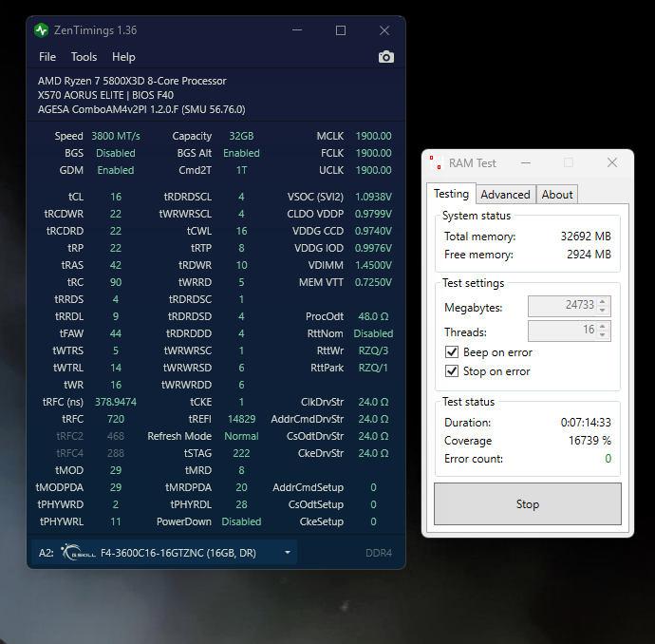The height and width of the screenshot is (644, 655).
Task: Click the VDIMM value 1.4500V
Action: (x=373, y=265)
